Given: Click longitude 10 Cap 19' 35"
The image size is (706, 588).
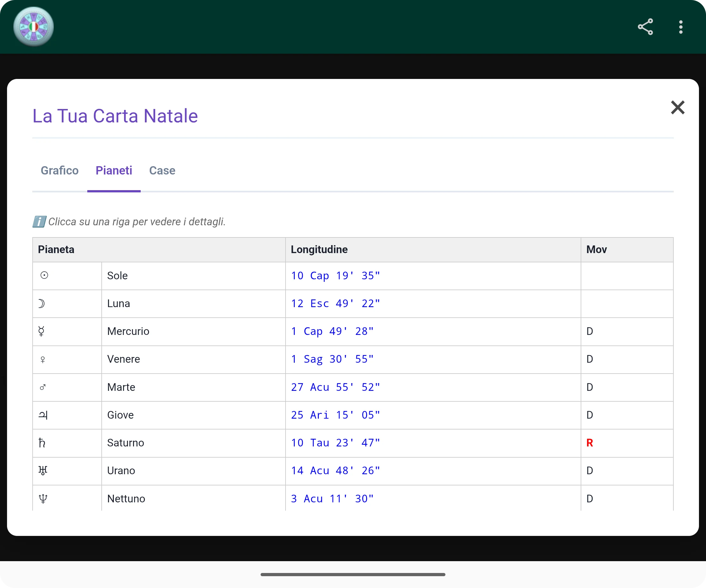Looking at the screenshot, I should tap(335, 275).
